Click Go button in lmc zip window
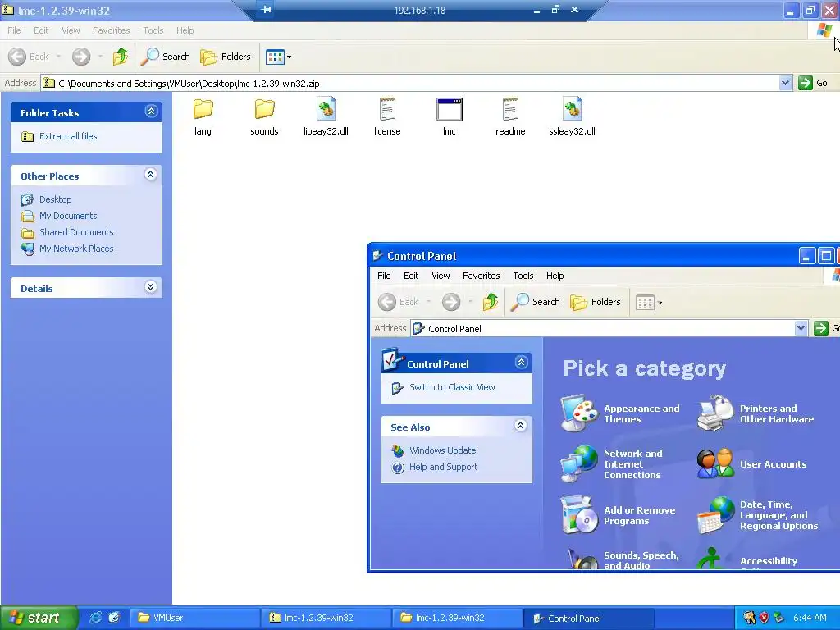The height and width of the screenshot is (630, 840). (813, 83)
